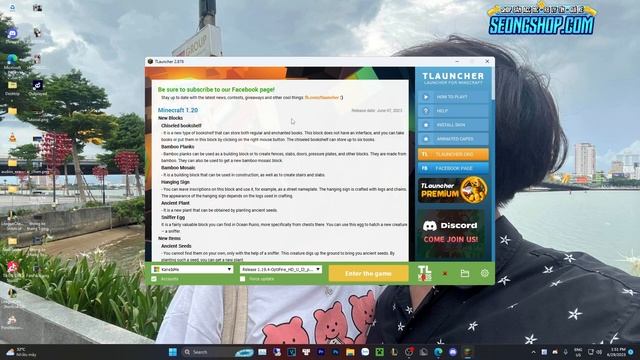Click the TL icon on the orange TLauncher.org button
640x360 pixels.
click(425, 154)
